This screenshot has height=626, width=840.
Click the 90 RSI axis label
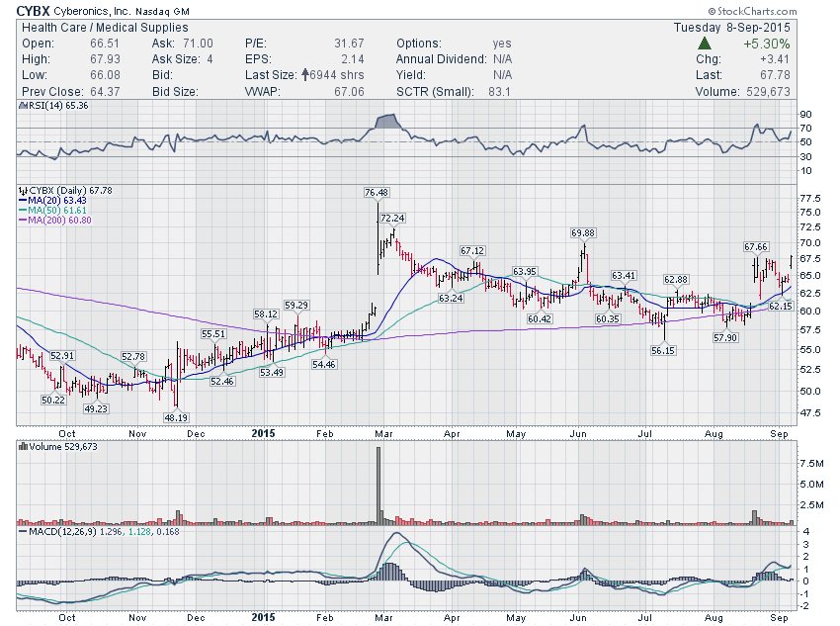coord(805,114)
